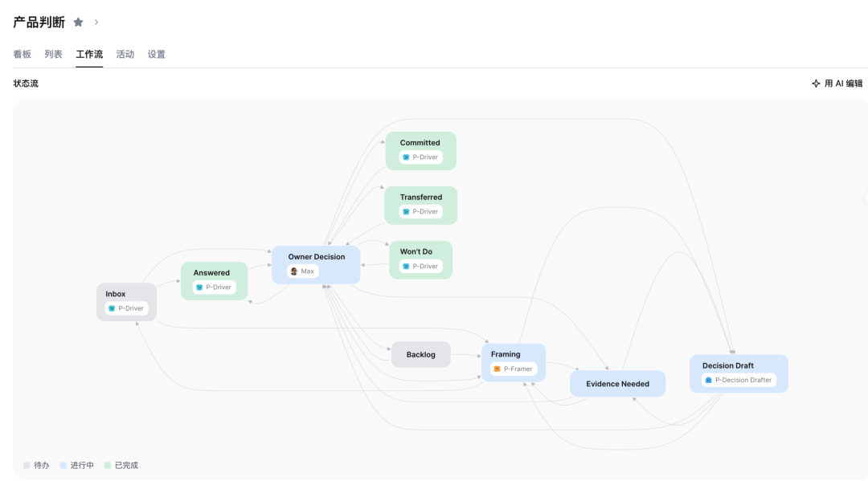The height and width of the screenshot is (481, 868).
Task: Click the AI sparkle icon beside 用 AI 编辑
Action: [816, 84]
